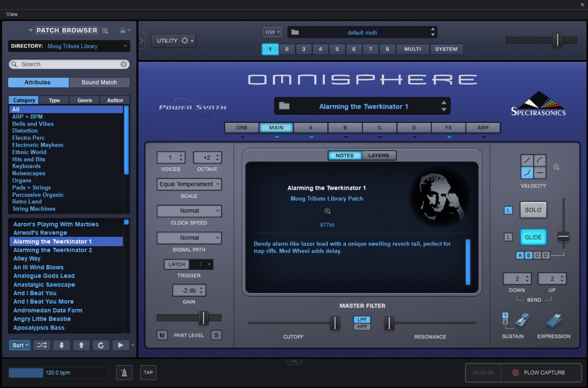Open the UTILITY menu
The height and width of the screenshot is (388, 588).
point(174,41)
